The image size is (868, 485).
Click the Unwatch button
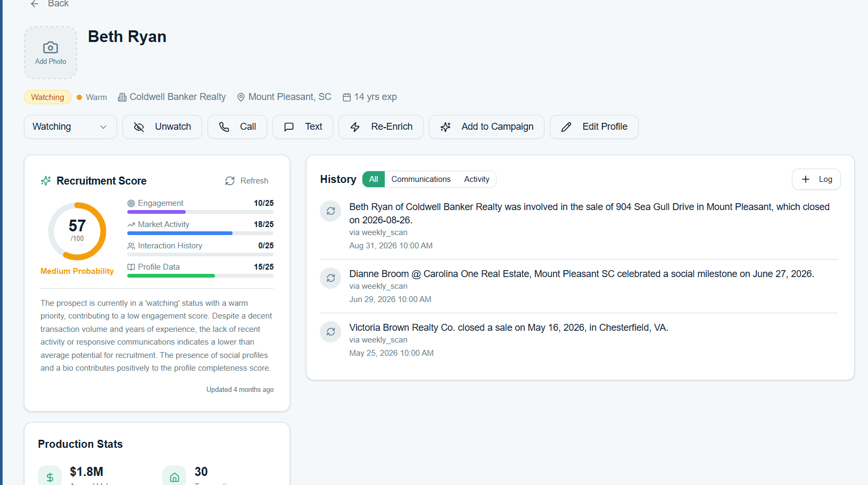(x=162, y=127)
